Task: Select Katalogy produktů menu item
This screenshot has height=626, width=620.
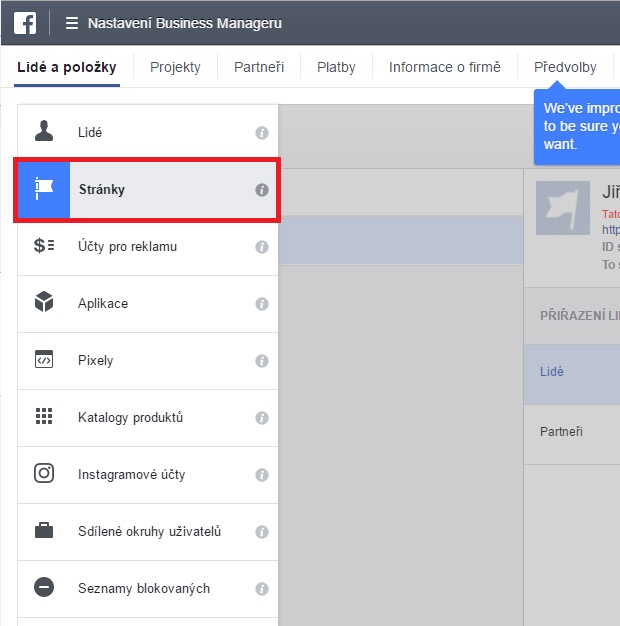Action: tap(148, 418)
